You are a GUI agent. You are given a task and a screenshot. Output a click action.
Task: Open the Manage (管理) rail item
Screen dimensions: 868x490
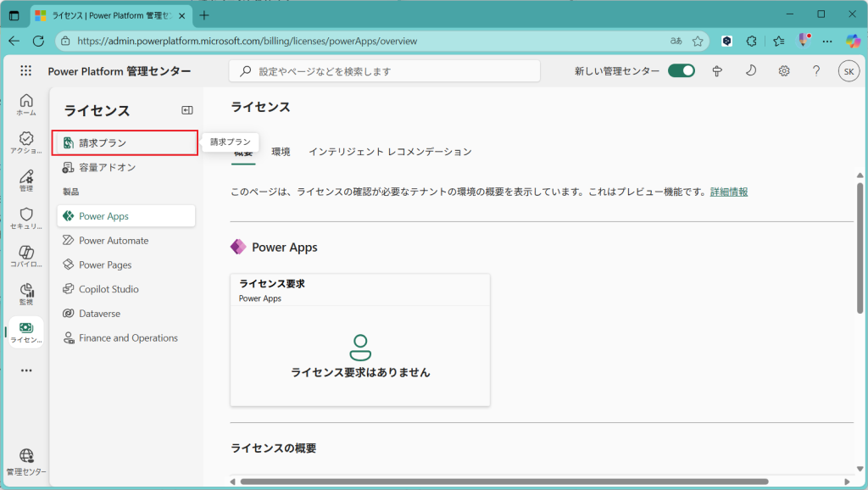point(26,180)
